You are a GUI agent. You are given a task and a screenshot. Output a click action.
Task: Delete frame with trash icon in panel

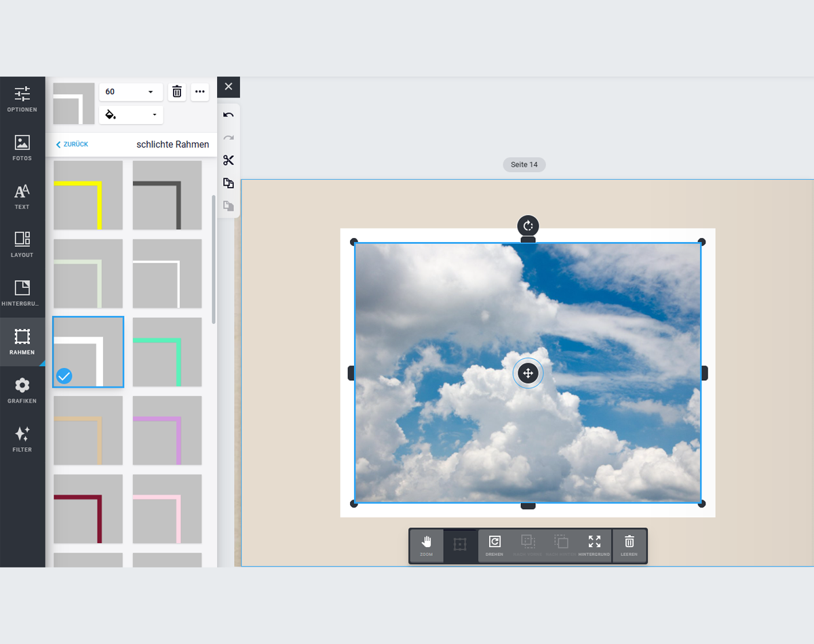(177, 92)
